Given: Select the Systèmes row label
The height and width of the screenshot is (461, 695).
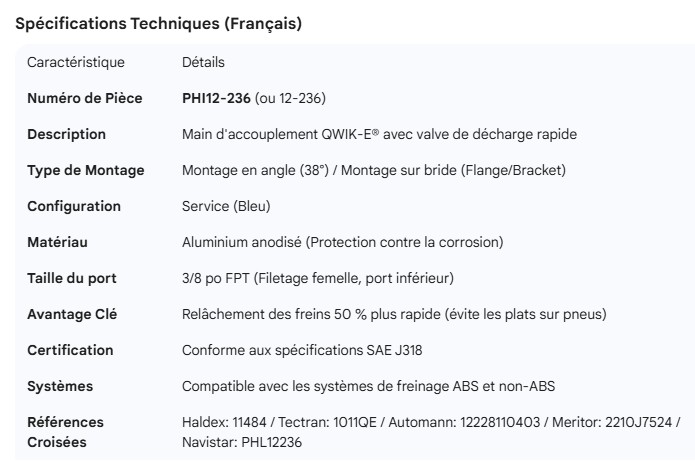Looking at the screenshot, I should click(60, 386).
